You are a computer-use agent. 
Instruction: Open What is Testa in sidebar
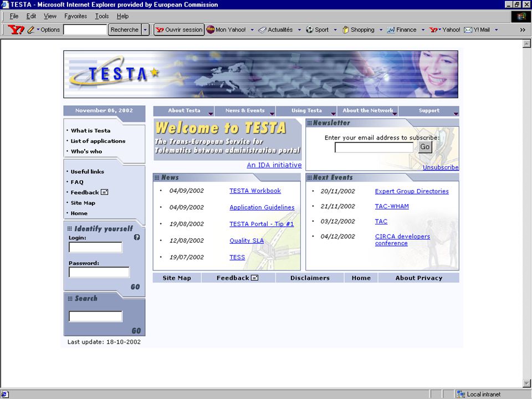(90, 131)
